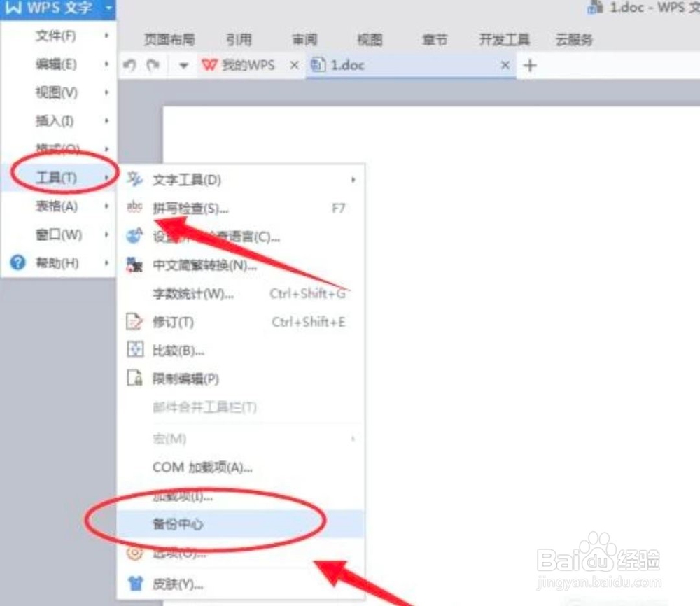Image resolution: width=700 pixels, height=606 pixels.
Task: Expand the 宏 macros submenu
Action: coord(353,438)
